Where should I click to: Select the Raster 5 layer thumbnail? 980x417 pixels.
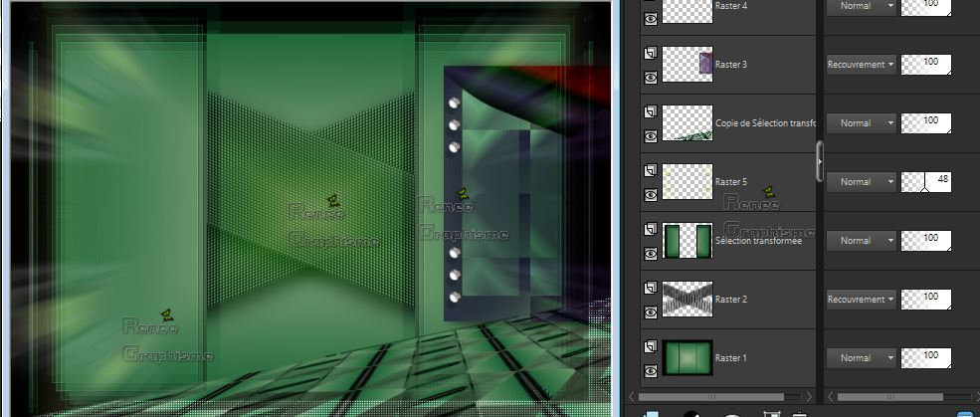pyautogui.click(x=686, y=181)
